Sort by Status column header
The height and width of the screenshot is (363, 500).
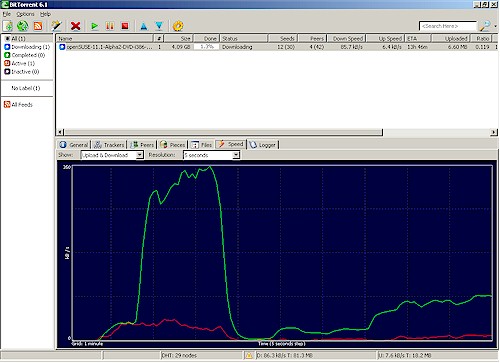coord(244,38)
